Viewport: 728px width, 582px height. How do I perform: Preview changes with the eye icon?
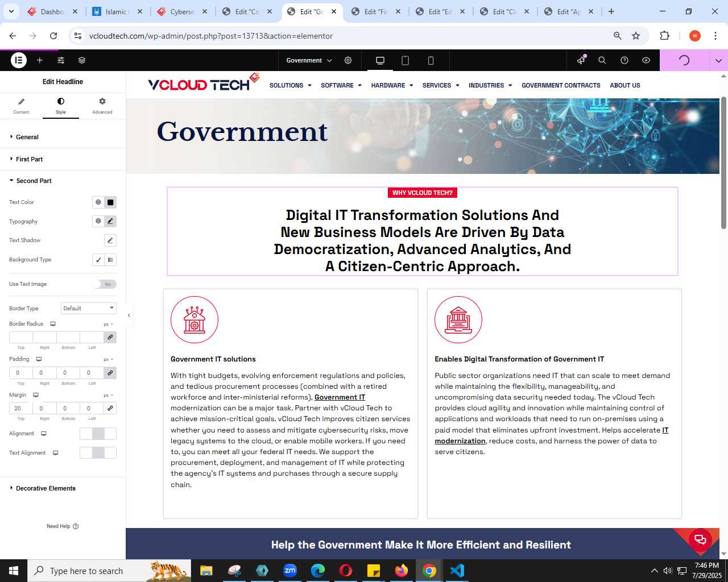point(646,60)
